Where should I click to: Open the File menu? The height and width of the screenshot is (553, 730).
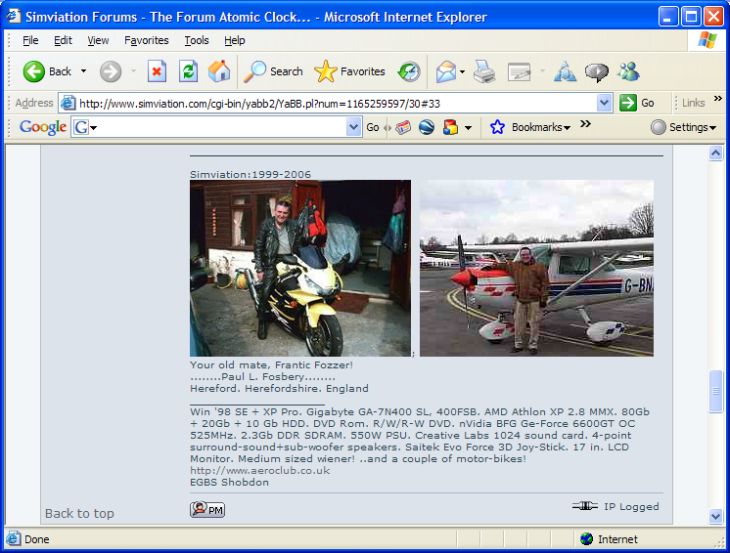30,40
